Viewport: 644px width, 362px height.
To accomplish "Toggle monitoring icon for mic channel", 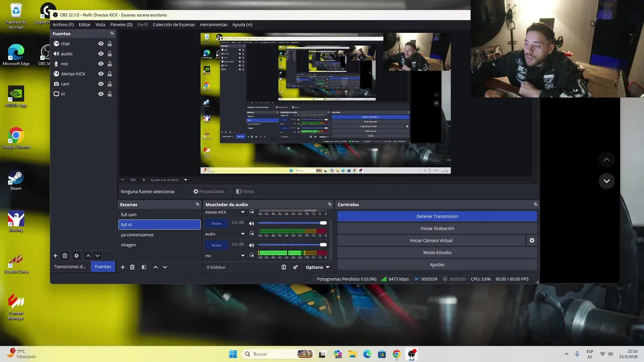I will point(252,255).
